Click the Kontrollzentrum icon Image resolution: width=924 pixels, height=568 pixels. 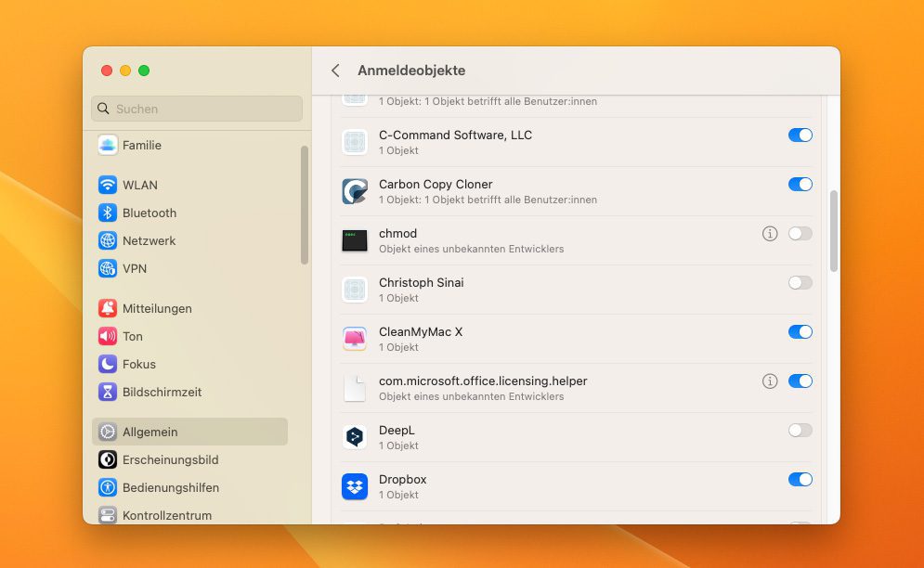[x=107, y=515]
